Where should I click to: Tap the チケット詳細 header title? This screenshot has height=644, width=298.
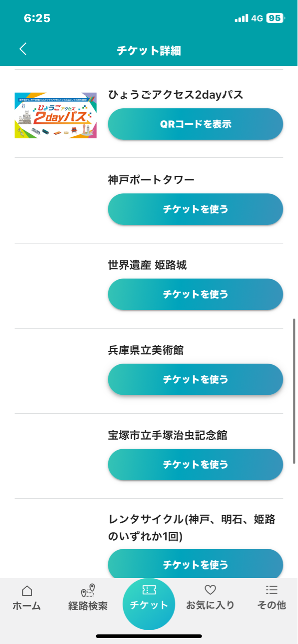(x=149, y=50)
